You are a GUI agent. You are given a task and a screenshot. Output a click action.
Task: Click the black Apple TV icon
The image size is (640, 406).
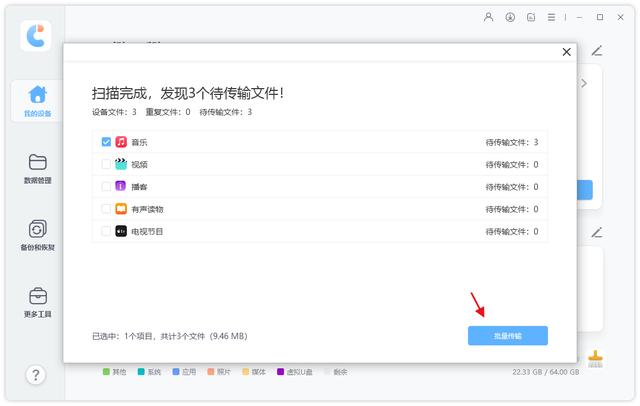121,231
